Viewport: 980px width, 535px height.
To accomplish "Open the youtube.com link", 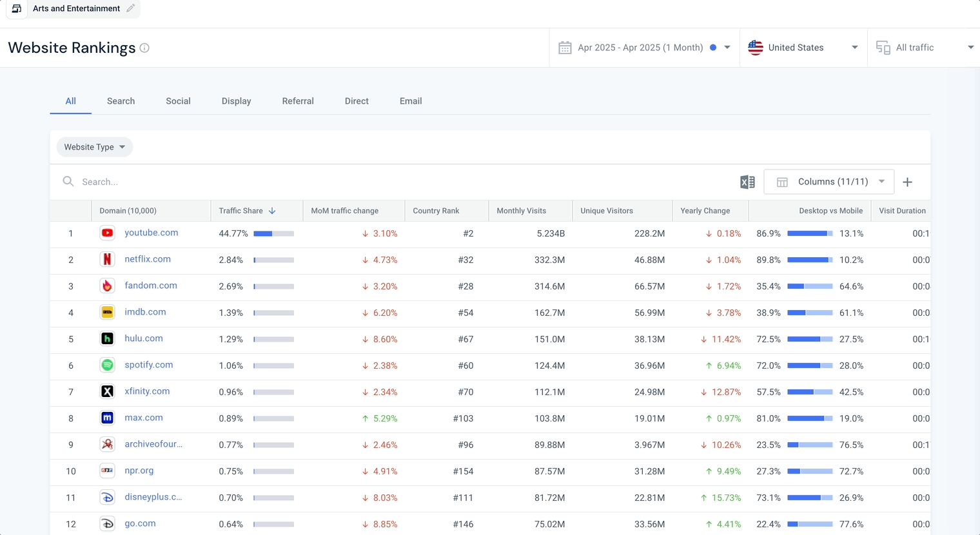I will tap(152, 233).
